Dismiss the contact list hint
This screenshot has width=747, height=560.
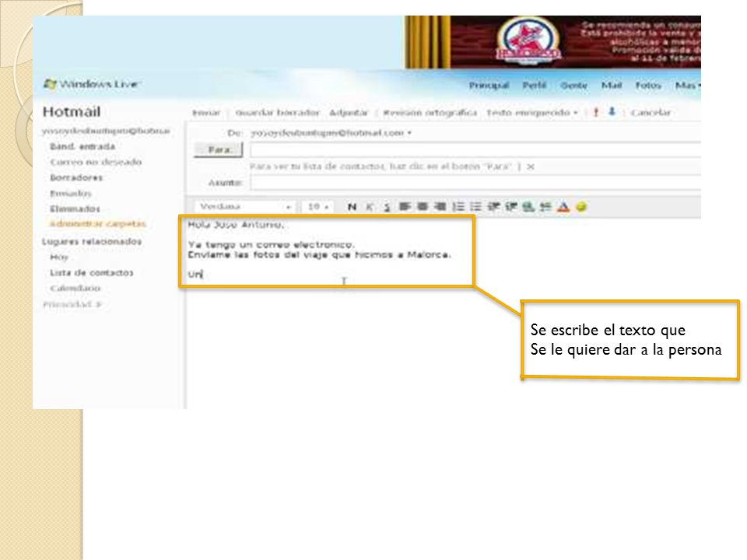531,166
